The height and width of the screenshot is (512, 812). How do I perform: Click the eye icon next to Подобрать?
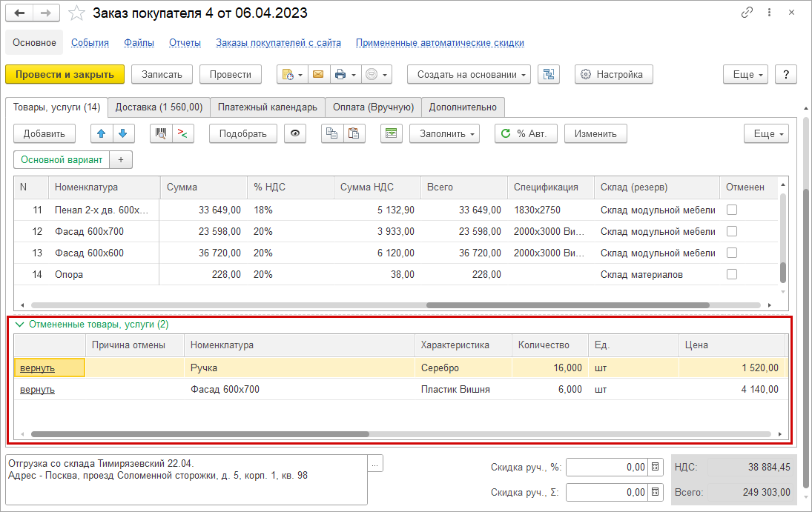coord(295,133)
